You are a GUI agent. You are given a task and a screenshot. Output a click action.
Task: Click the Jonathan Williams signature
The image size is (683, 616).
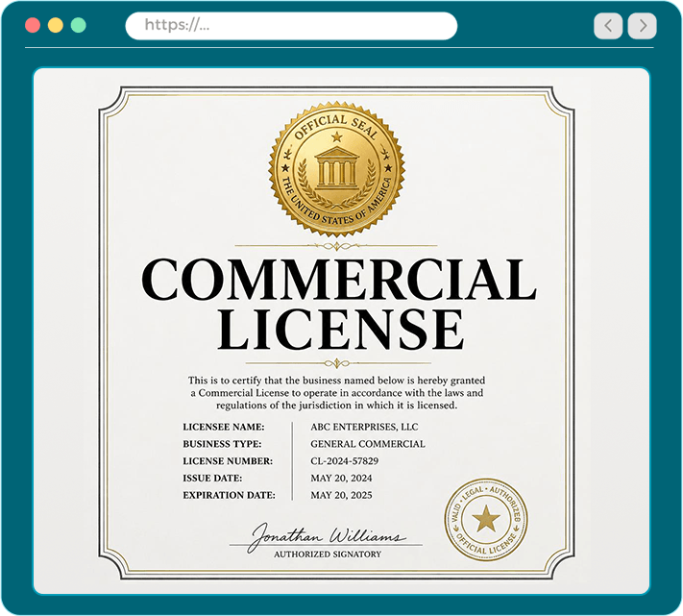pyautogui.click(x=327, y=536)
